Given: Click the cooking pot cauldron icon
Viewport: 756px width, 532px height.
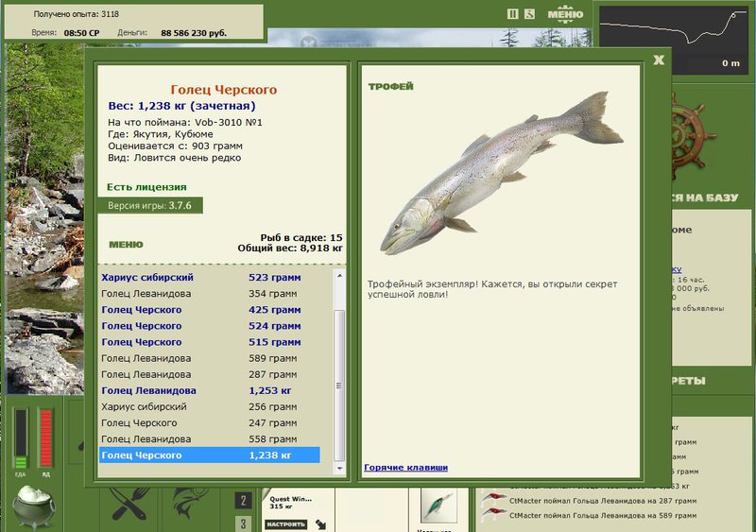Looking at the screenshot, I should (34, 507).
